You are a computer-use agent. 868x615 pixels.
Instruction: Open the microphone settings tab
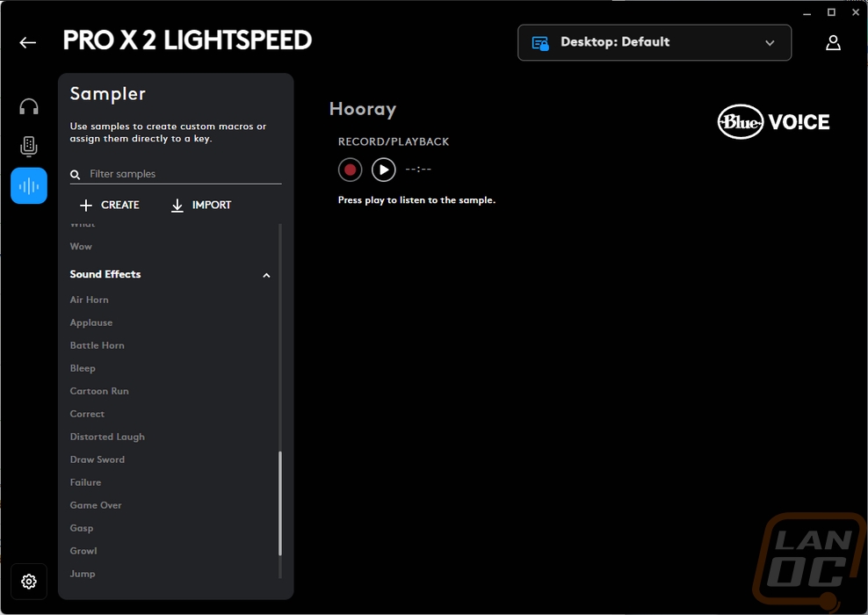29,146
